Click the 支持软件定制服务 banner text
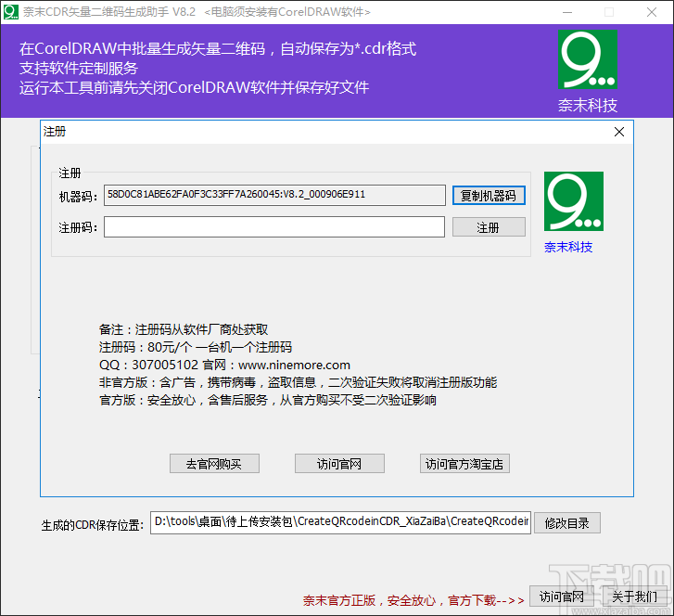The height and width of the screenshot is (616, 674). [79, 68]
